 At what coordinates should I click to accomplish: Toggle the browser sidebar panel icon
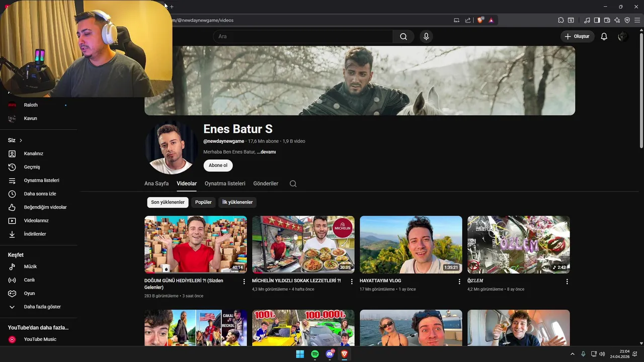pos(597,20)
